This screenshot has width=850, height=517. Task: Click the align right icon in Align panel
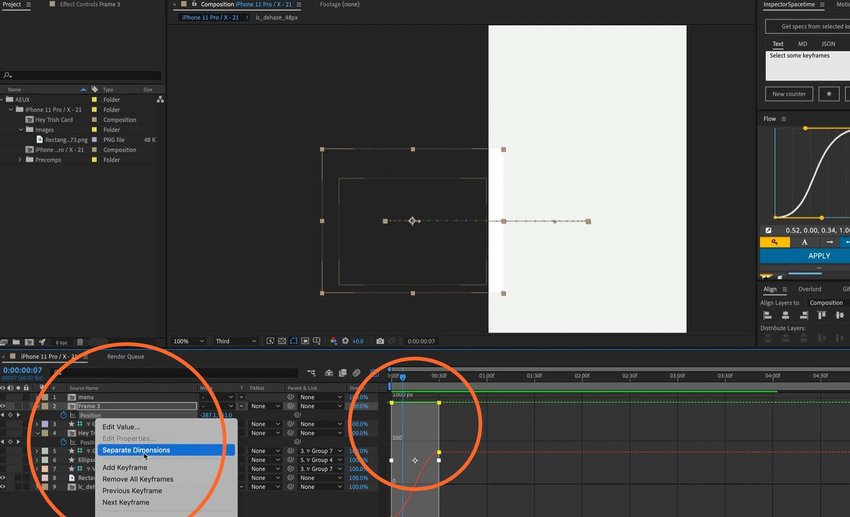pyautogui.click(x=804, y=315)
